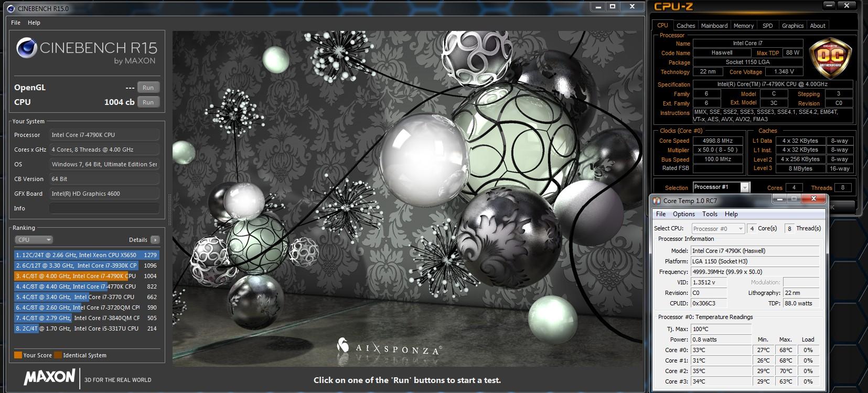The height and width of the screenshot is (393, 868).
Task: Click the Info input field in Cinebench
Action: [x=104, y=208]
